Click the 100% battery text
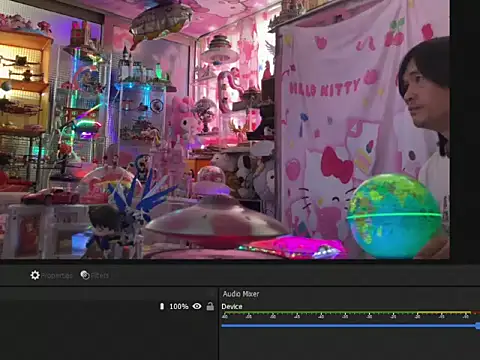 coord(179,306)
